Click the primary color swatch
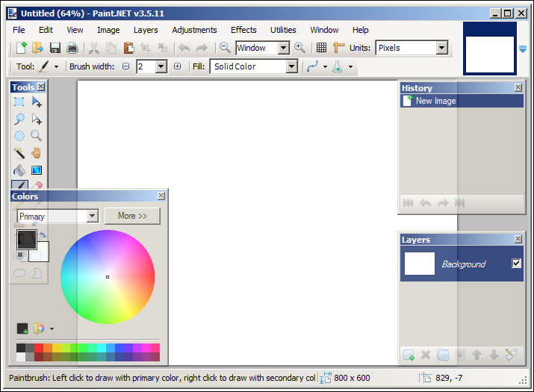The image size is (534, 392). (x=27, y=240)
